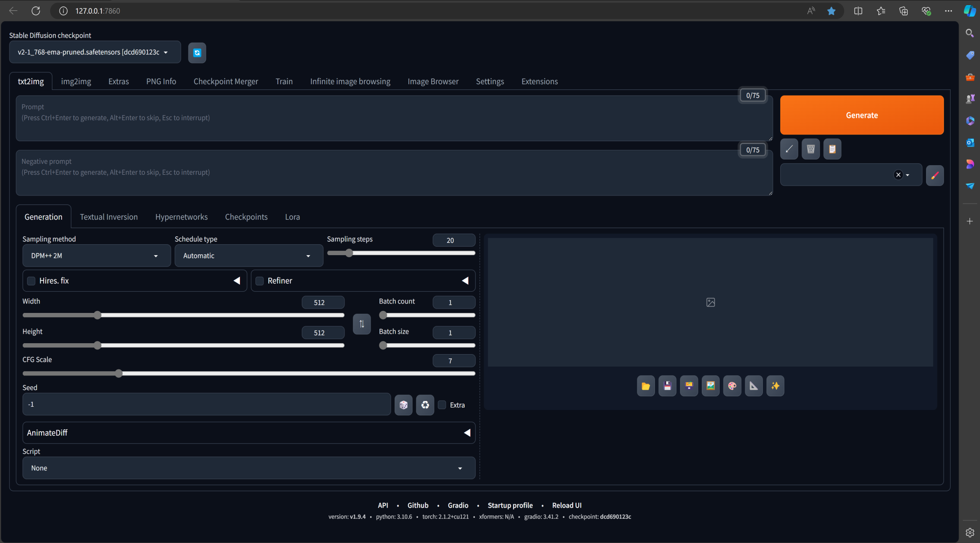Tick the Extra seed checkbox
Image resolution: width=980 pixels, height=543 pixels.
(442, 405)
